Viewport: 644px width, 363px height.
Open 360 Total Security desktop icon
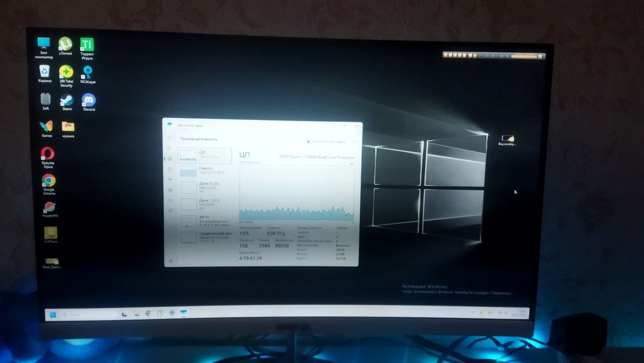click(x=66, y=76)
